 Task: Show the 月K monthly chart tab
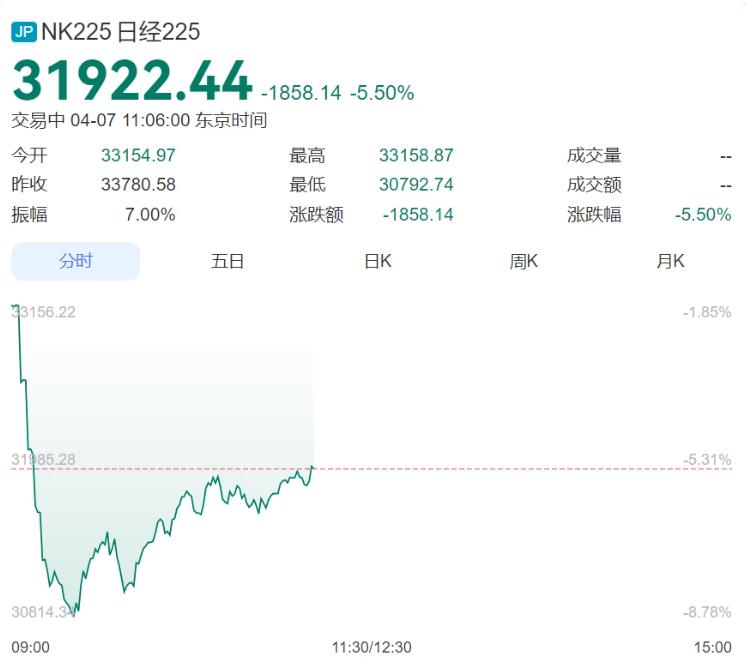pos(670,261)
